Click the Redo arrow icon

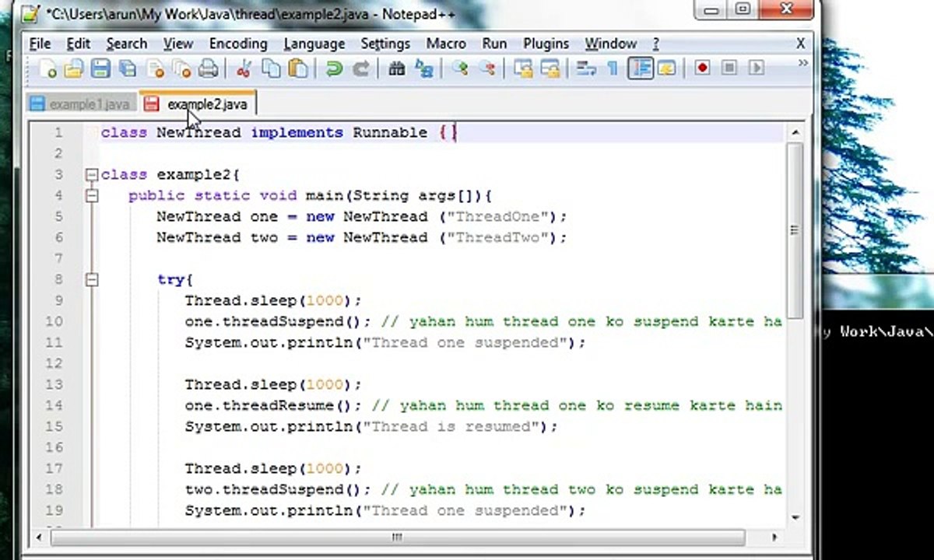click(x=360, y=69)
